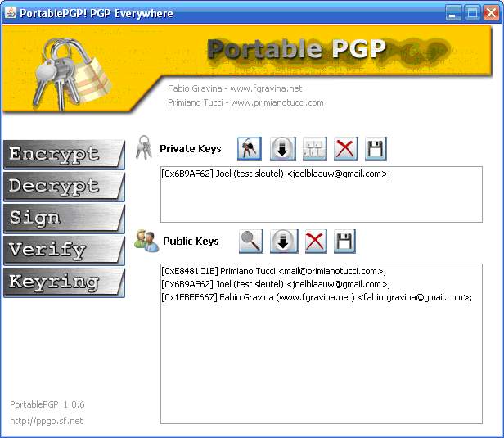Import a public key with the download arrow
The width and height of the screenshot is (504, 438).
[284, 242]
